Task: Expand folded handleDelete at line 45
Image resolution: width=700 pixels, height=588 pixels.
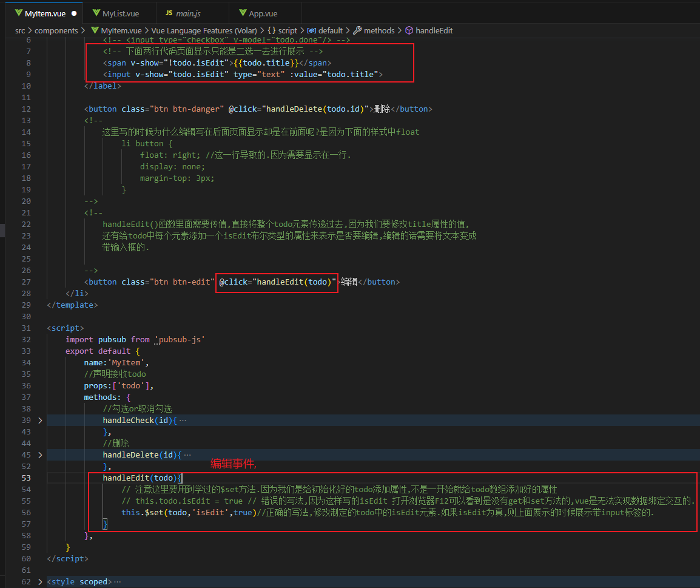Action: 40,455
